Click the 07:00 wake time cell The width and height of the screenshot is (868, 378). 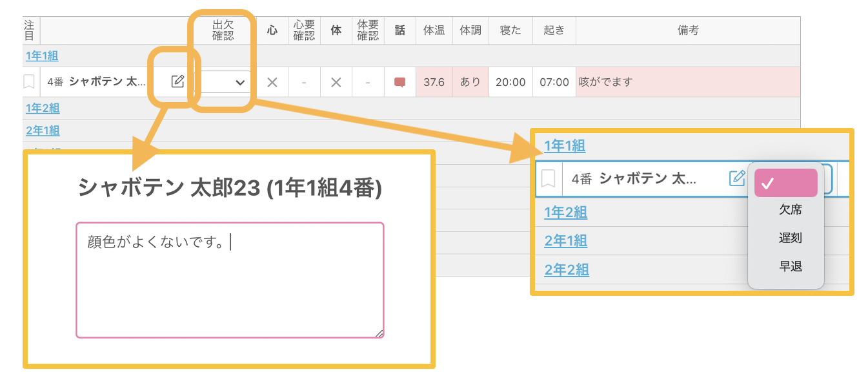point(554,82)
